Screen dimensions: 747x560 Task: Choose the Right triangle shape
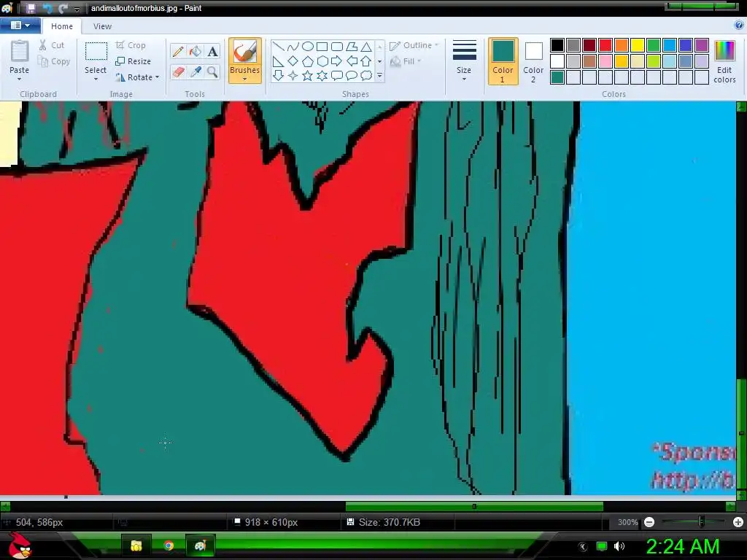tap(278, 61)
